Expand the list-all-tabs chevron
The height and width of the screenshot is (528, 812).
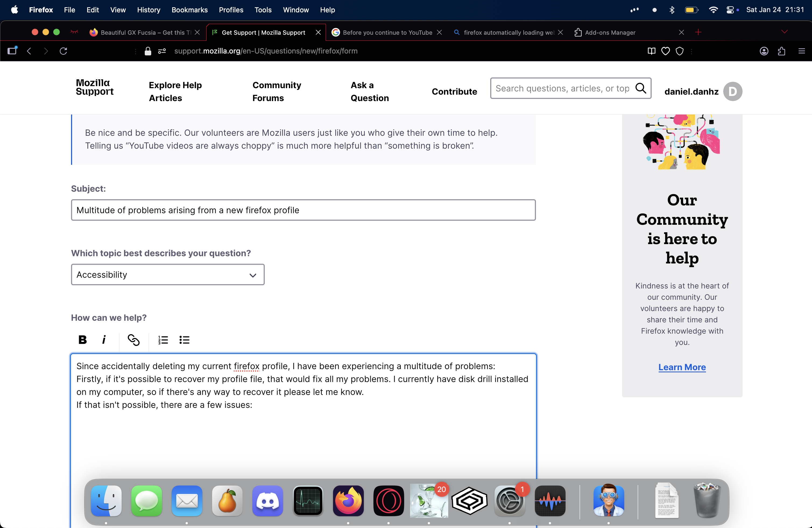pyautogui.click(x=784, y=32)
